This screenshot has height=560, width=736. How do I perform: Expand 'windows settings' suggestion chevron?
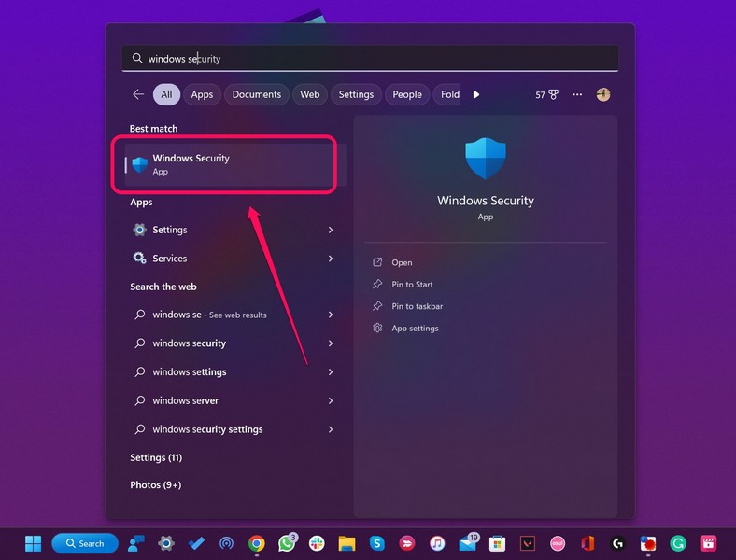pos(331,371)
